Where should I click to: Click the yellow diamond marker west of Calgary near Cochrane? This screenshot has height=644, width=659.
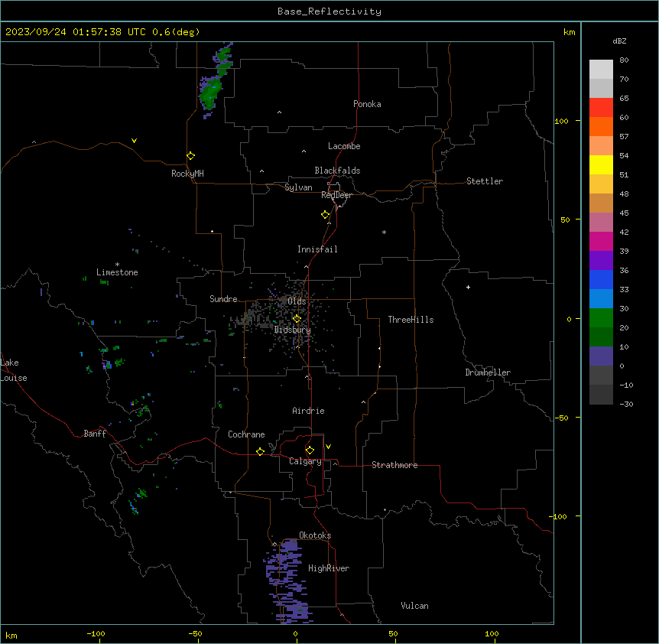260,451
